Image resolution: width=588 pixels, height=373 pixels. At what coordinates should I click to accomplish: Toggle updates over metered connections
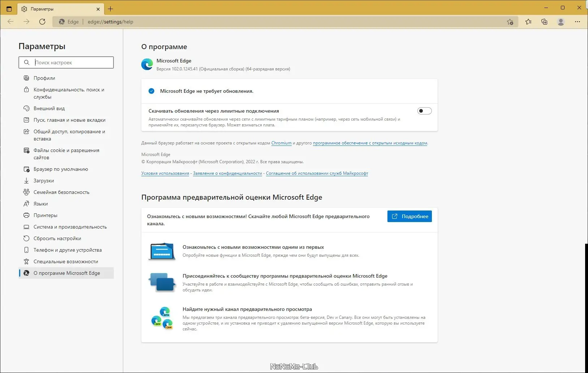[424, 111]
